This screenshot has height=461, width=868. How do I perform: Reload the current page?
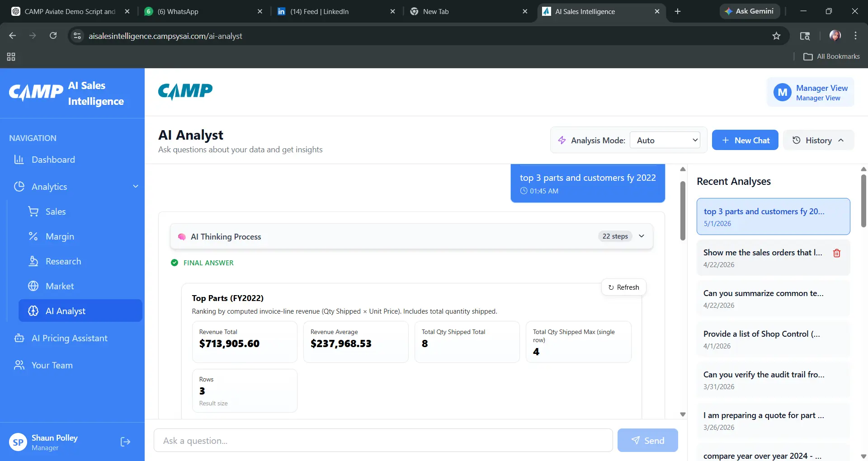[53, 36]
